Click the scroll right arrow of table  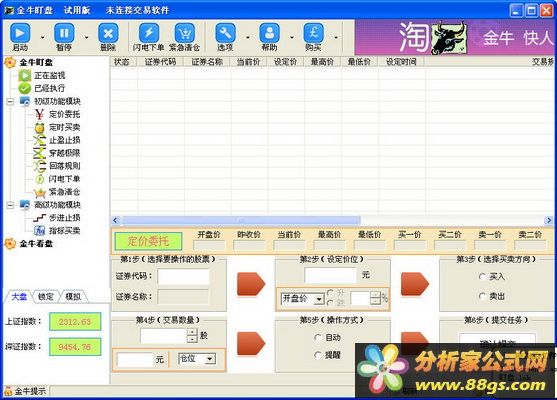[548, 220]
